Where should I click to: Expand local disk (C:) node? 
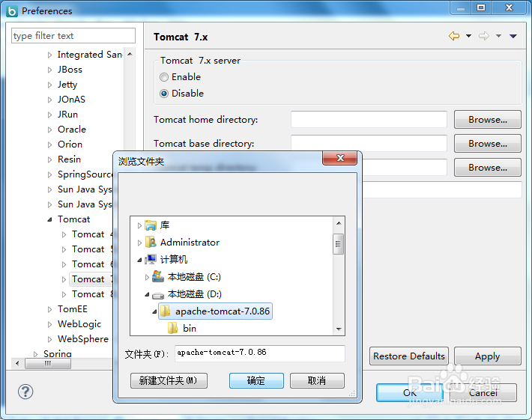[147, 277]
